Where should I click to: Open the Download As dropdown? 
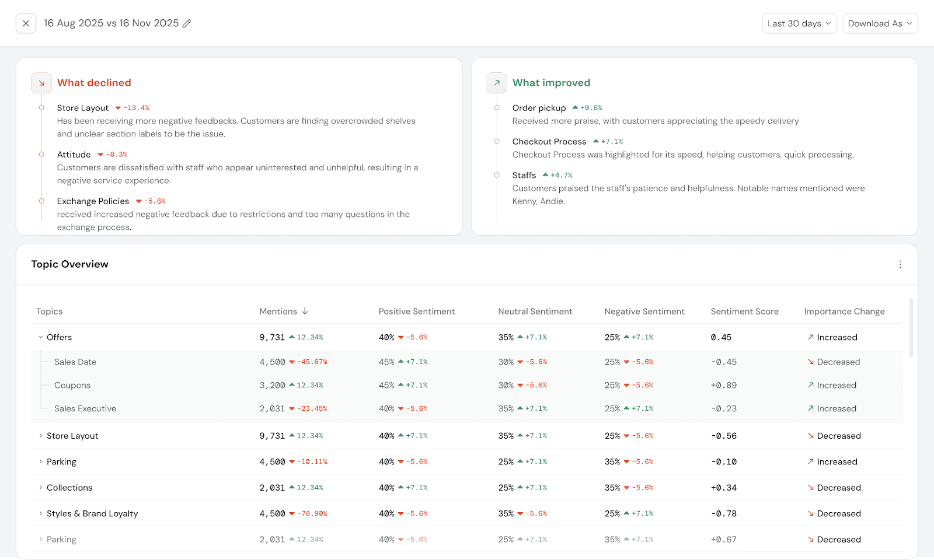[x=880, y=23]
